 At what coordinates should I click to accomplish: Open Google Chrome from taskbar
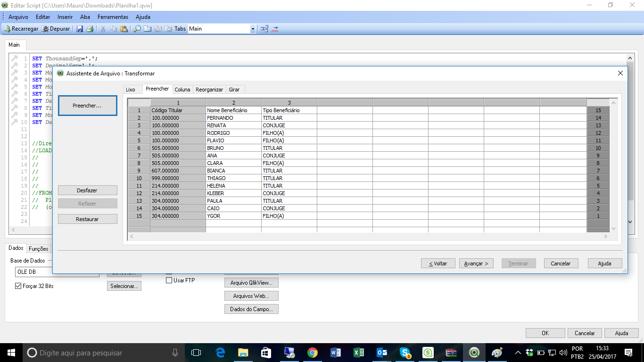(312, 353)
